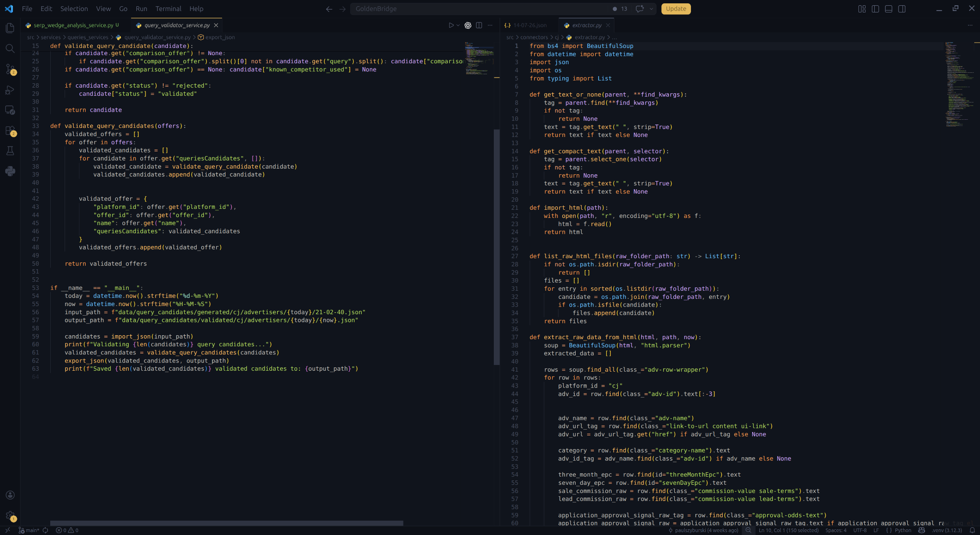
Task: Open the Testing flask view
Action: 10,151
